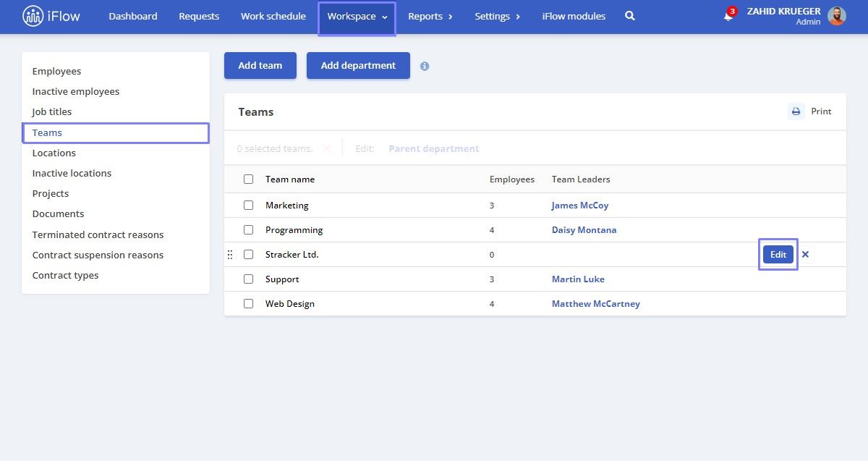The height and width of the screenshot is (461, 868).
Task: Open the notifications bell icon
Action: [728, 16]
